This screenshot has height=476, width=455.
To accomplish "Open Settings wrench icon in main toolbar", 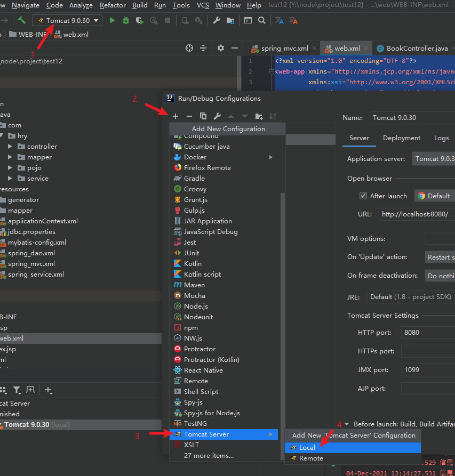I will tap(217, 21).
